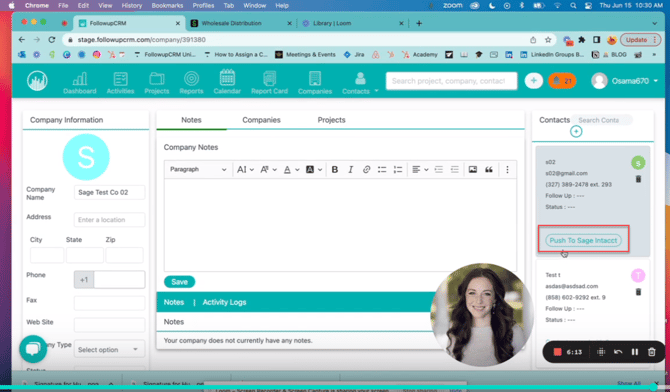670x392 pixels.
Task: Open the Activity Logs section
Action: (224, 302)
